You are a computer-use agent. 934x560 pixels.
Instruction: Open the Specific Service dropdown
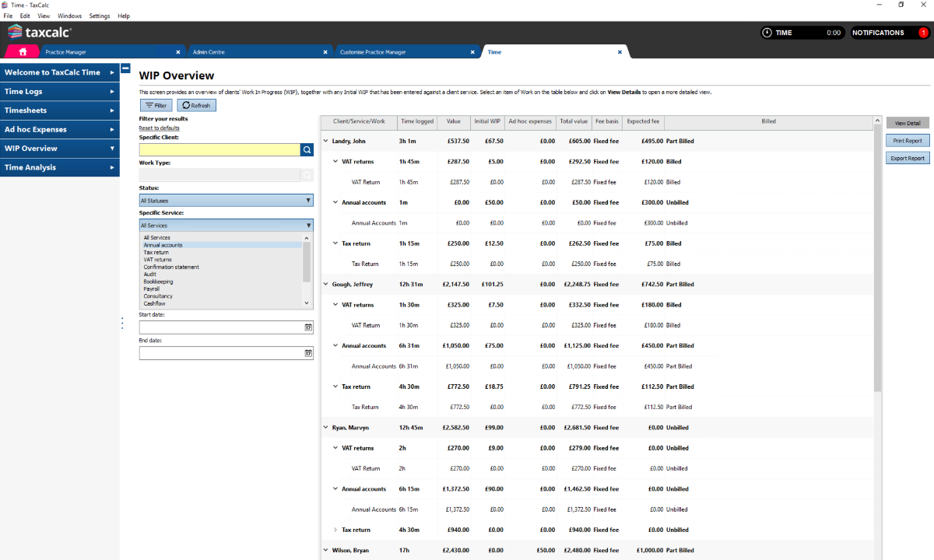[226, 226]
